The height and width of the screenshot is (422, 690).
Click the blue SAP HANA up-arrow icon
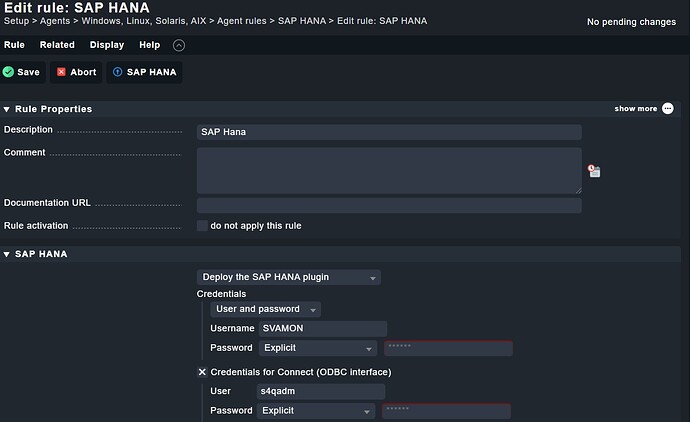click(117, 72)
